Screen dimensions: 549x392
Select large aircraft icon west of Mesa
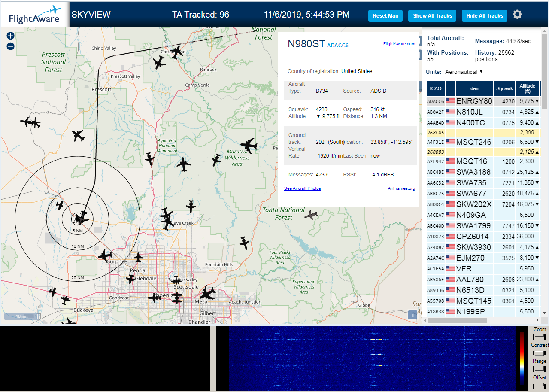point(207,293)
